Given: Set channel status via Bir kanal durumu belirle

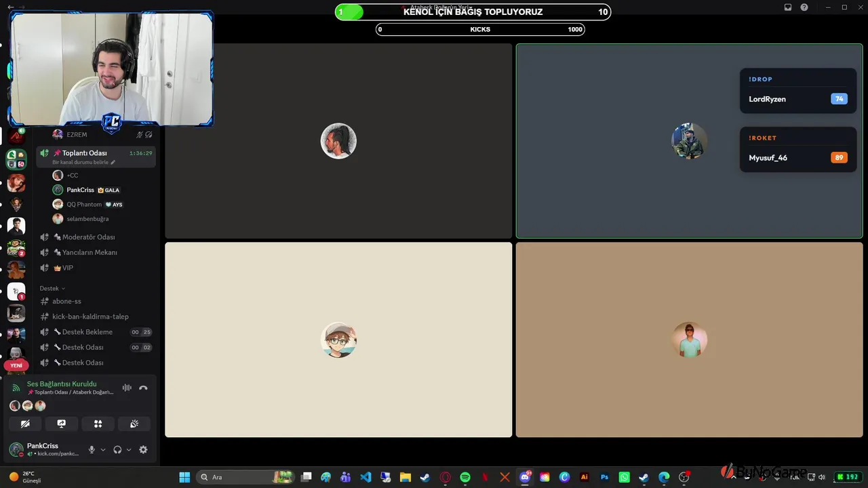Looking at the screenshot, I should pyautogui.click(x=80, y=163).
